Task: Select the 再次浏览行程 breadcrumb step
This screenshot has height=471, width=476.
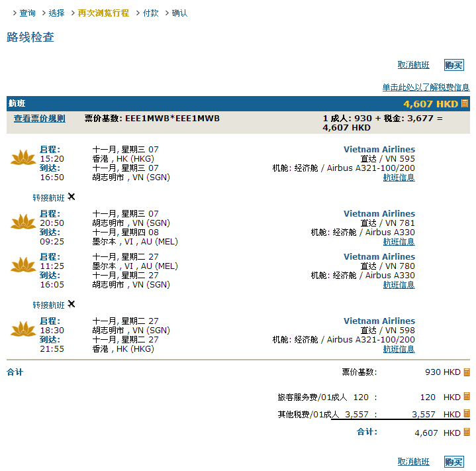Action: pos(103,13)
